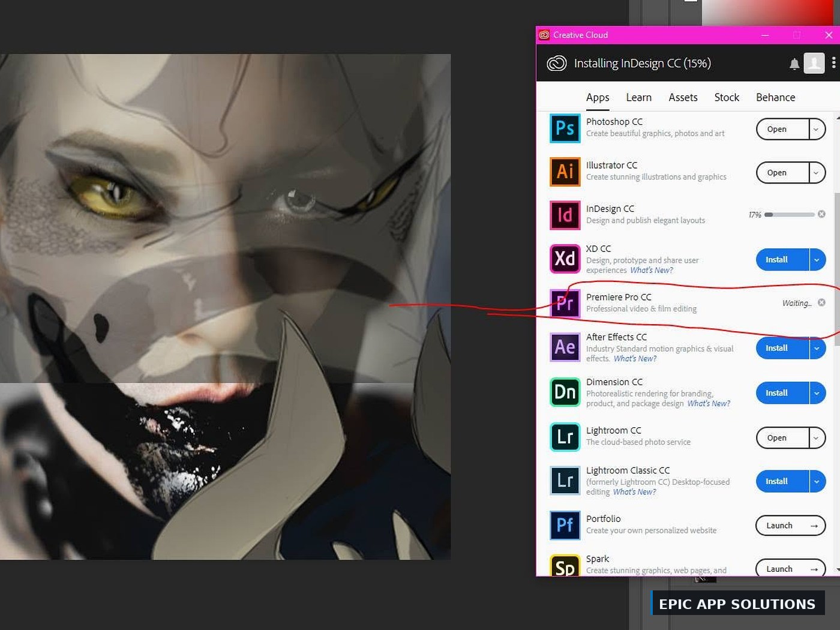Launch Portfolio website
The height and width of the screenshot is (630, 840).
point(791,526)
